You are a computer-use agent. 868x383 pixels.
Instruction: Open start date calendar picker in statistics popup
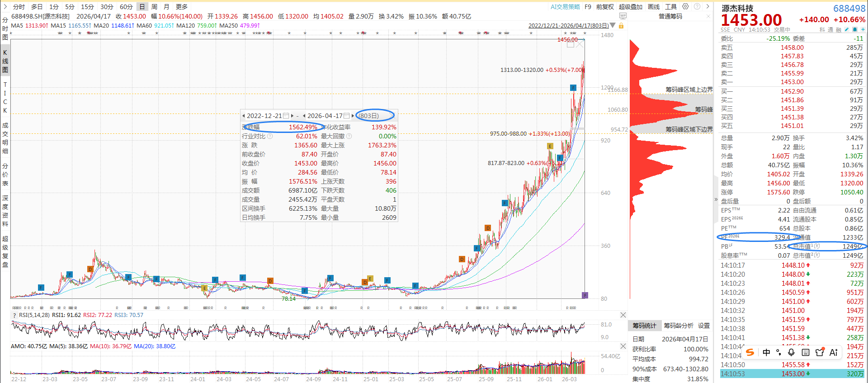pos(286,116)
